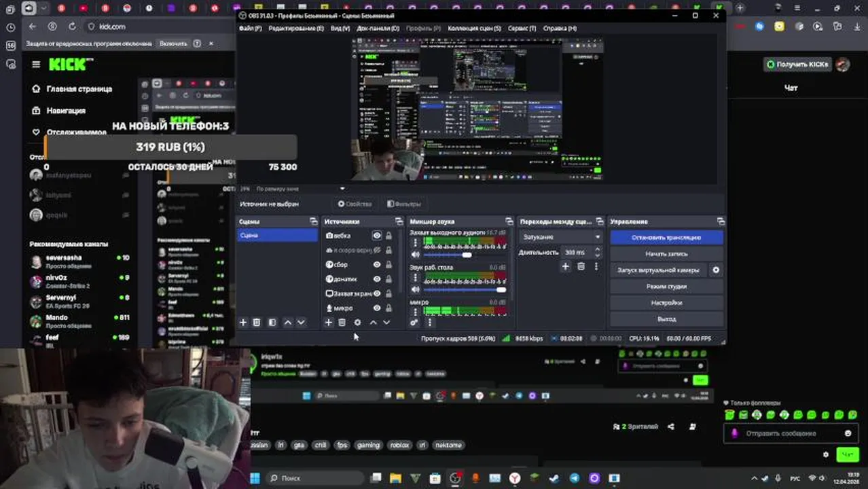868x489 pixels.
Task: Toggle visibility of the Захват экрана source
Action: [x=376, y=293]
